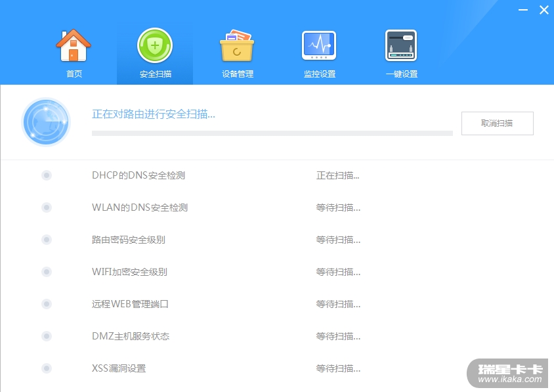Select the WLAN的DNS安全检测 item
The image size is (554, 392).
[140, 207]
